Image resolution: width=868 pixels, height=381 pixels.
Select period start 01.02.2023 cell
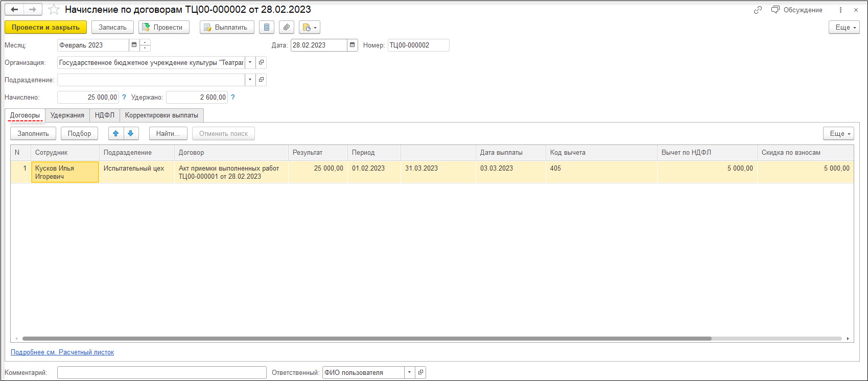374,172
